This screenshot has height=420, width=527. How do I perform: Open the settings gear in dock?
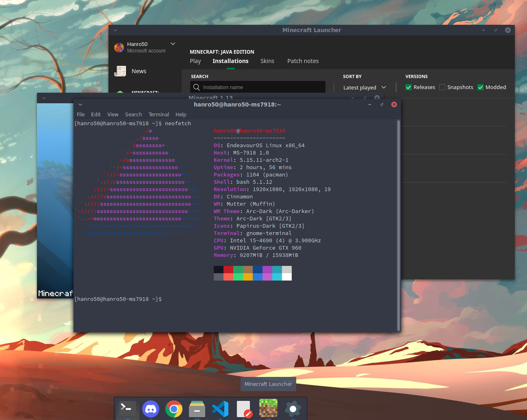point(293,409)
